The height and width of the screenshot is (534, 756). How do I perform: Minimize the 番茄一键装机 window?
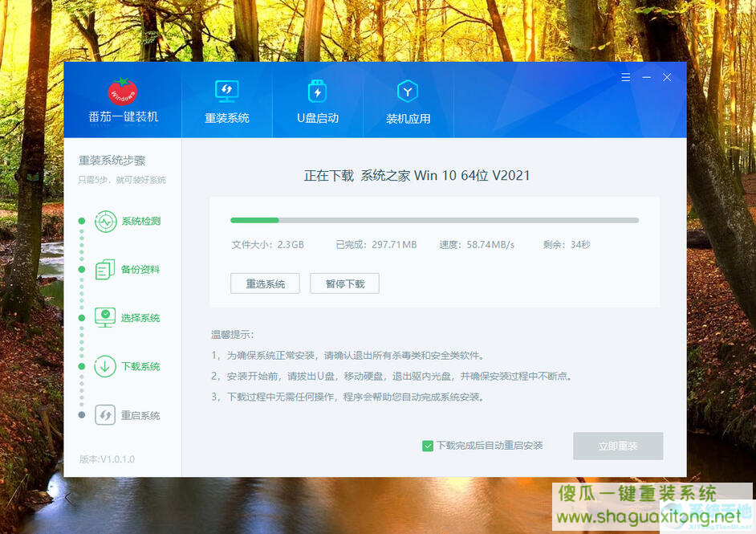point(647,77)
